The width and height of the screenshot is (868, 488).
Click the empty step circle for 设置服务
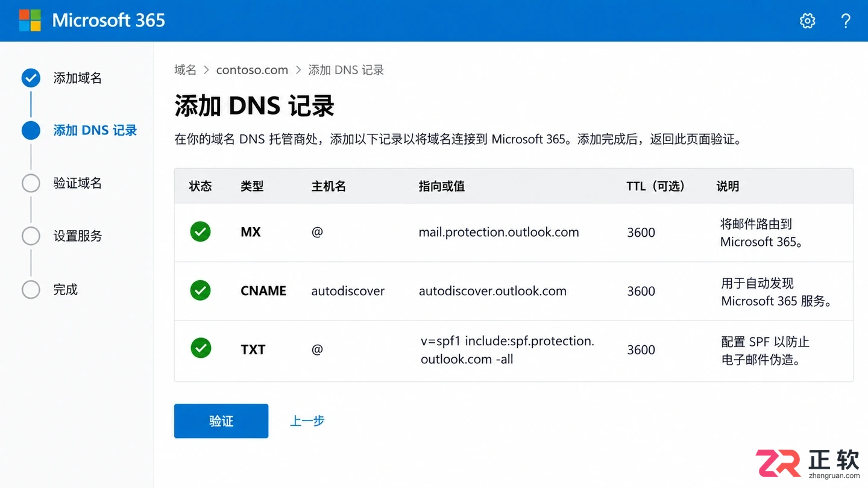[x=31, y=236]
